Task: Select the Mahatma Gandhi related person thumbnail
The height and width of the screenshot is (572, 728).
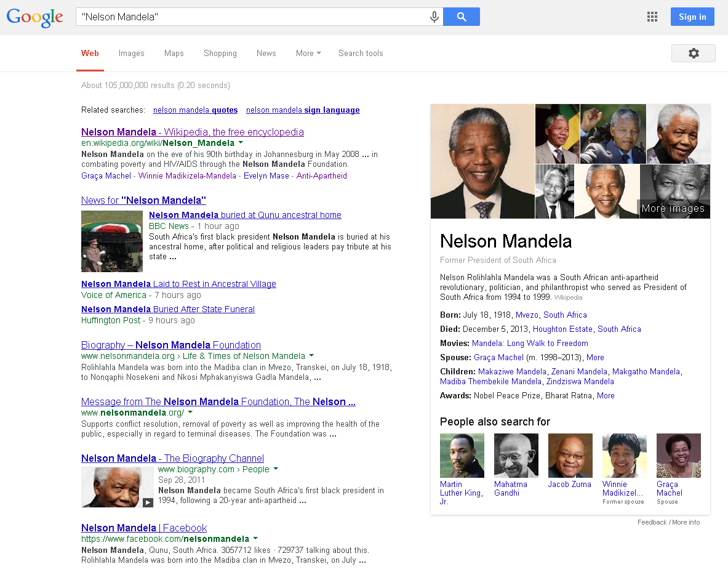Action: [x=516, y=456]
